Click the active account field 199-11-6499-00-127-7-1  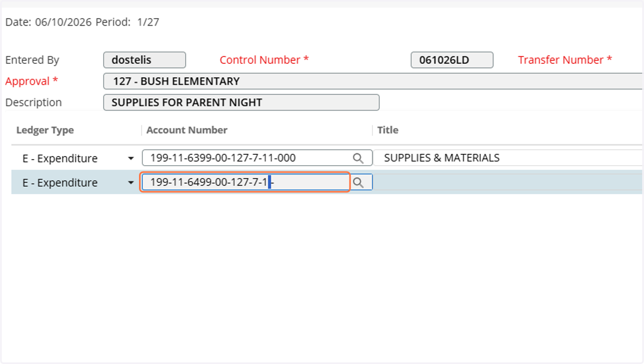coord(246,182)
